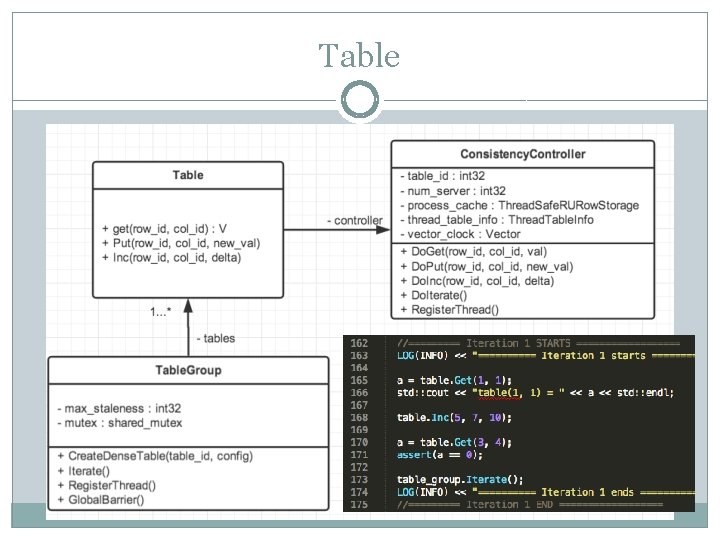The height and width of the screenshot is (540, 720).
Task: Click line number 173 in code snippet
Action: tap(359, 479)
